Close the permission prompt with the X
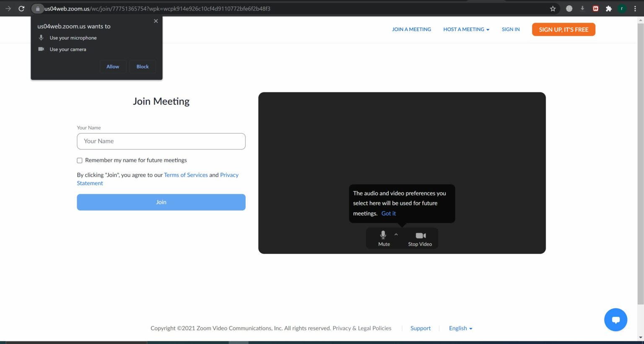This screenshot has width=644, height=344. tap(156, 21)
